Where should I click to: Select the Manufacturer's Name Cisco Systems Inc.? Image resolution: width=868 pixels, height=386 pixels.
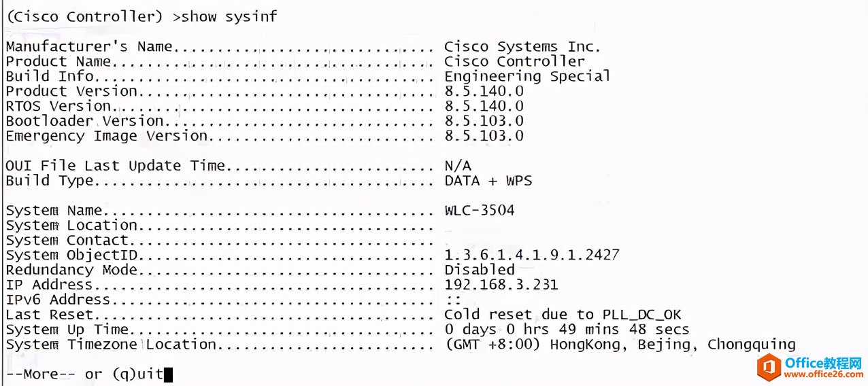[522, 47]
